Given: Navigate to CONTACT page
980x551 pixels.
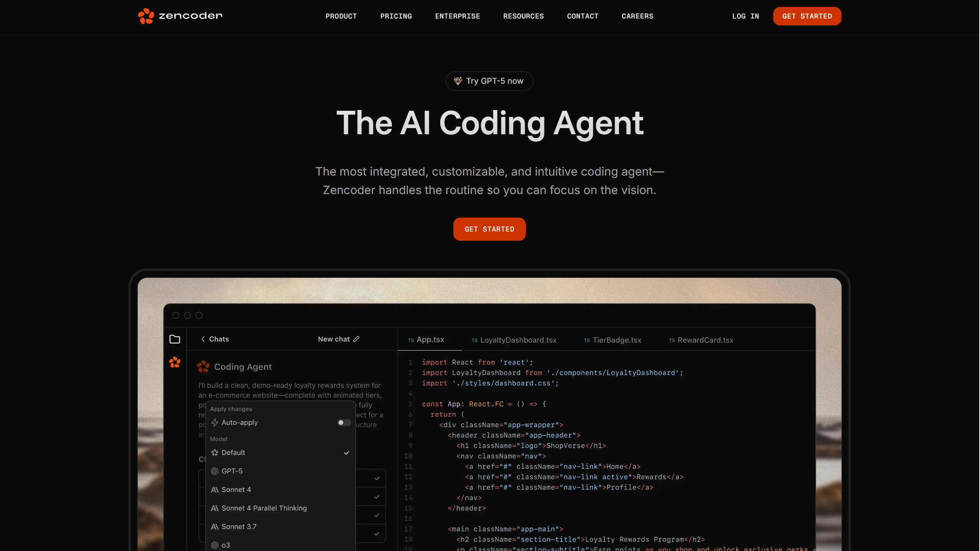Looking at the screenshot, I should [583, 16].
